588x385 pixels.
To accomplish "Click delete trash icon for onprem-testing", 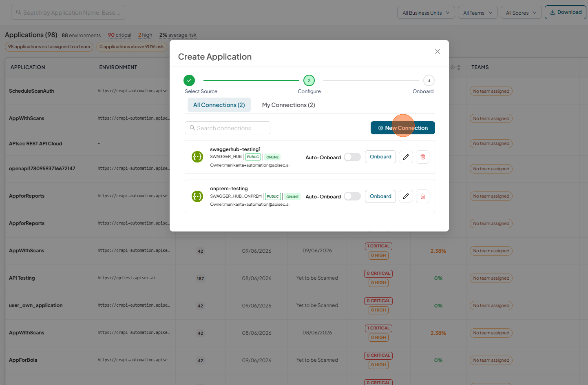I will (422, 196).
